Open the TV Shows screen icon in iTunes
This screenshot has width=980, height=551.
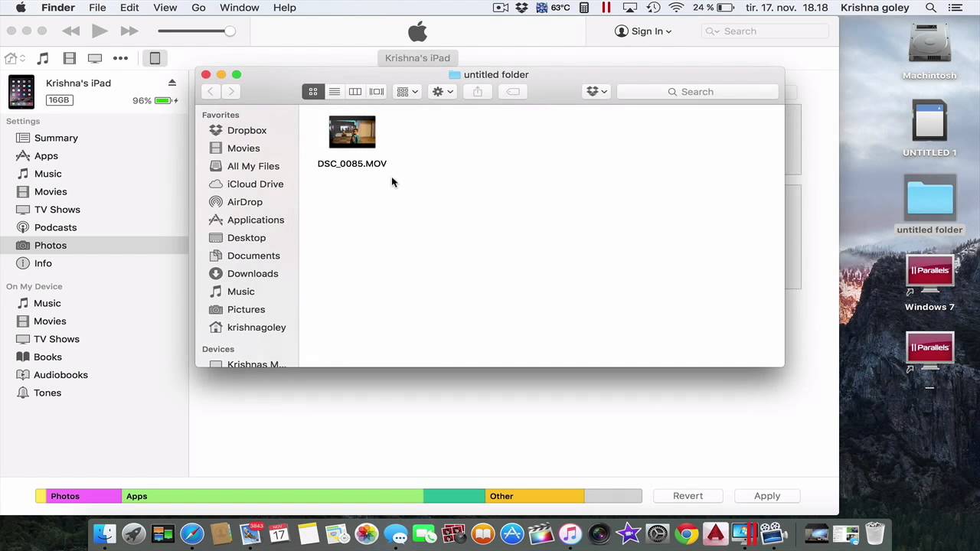[x=95, y=58]
